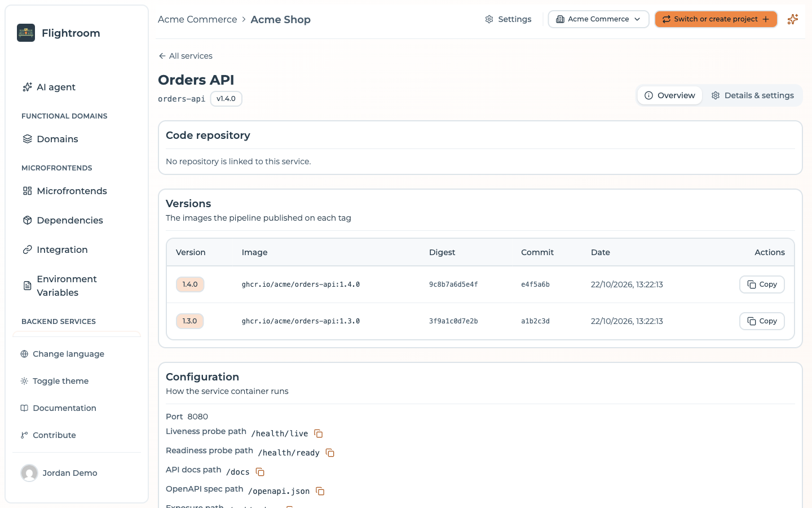This screenshot has height=508, width=812.
Task: Click the Acme Commerce breadcrumb
Action: click(197, 19)
